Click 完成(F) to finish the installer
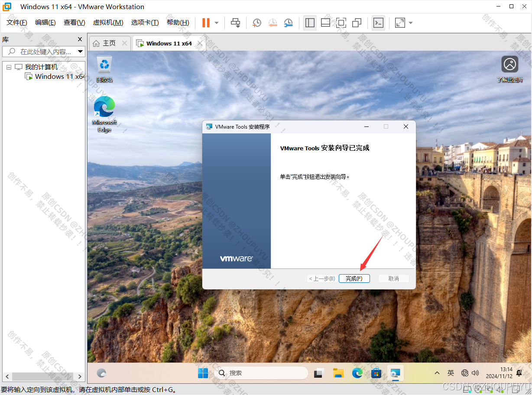532x395 pixels. [354, 278]
